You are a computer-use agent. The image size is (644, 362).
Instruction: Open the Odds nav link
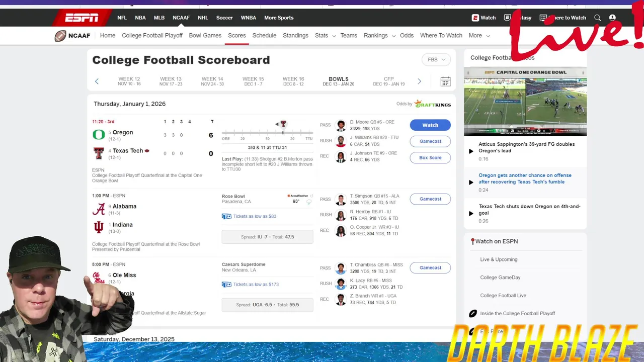point(407,36)
